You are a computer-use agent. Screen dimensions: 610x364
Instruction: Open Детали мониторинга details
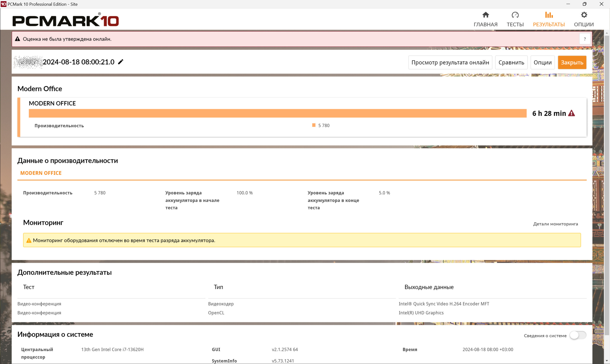tap(555, 224)
